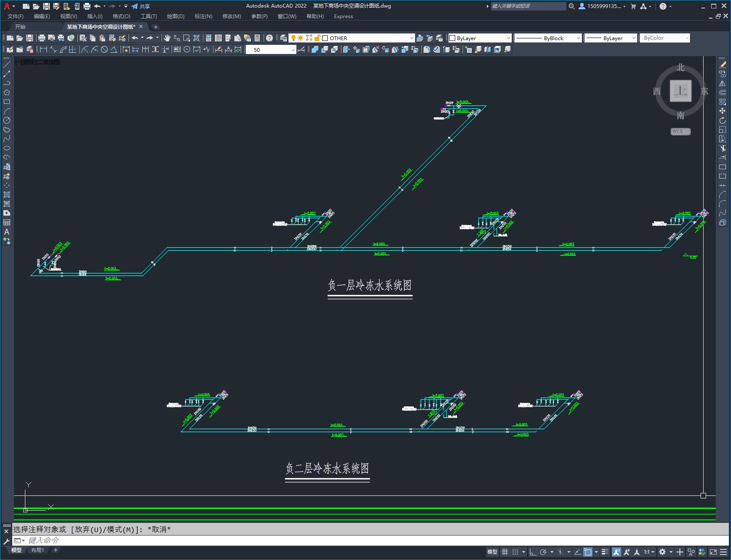
Task: Click the WCS button under the view cube
Action: coord(680,131)
